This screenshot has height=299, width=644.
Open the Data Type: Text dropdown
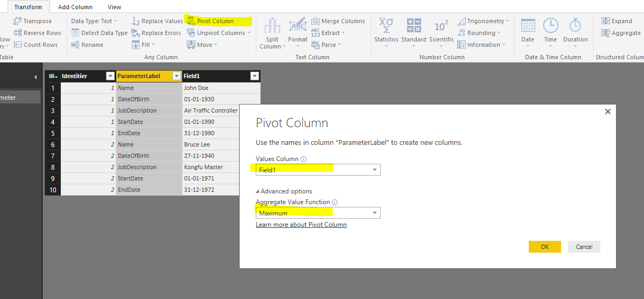(x=94, y=21)
